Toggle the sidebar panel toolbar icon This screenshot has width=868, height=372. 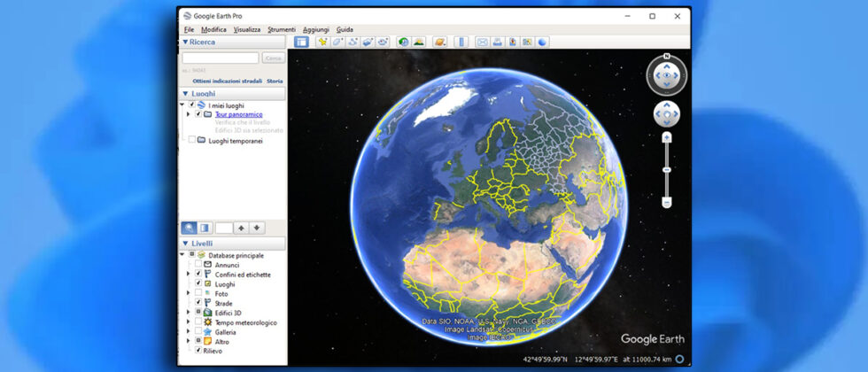301,42
